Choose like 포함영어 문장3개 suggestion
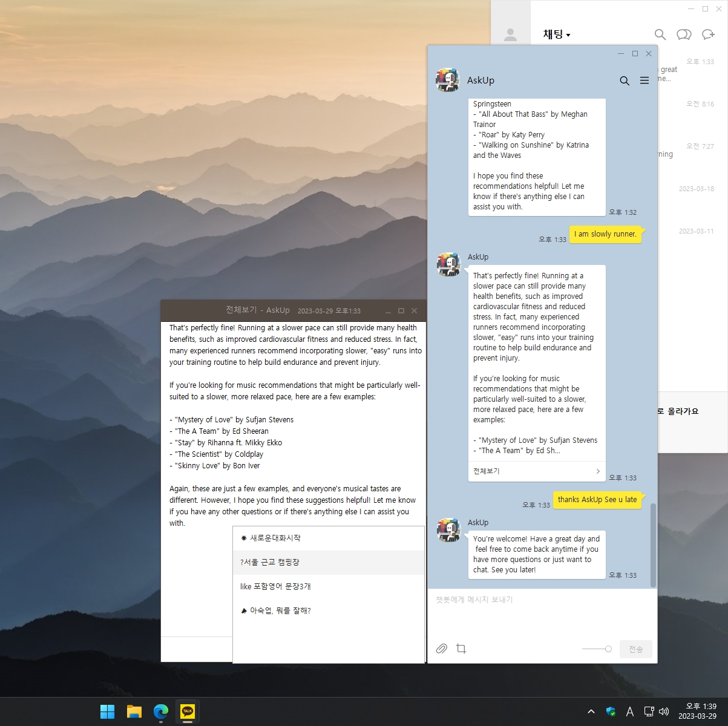Viewport: 728px width, 726px height. (x=329, y=586)
